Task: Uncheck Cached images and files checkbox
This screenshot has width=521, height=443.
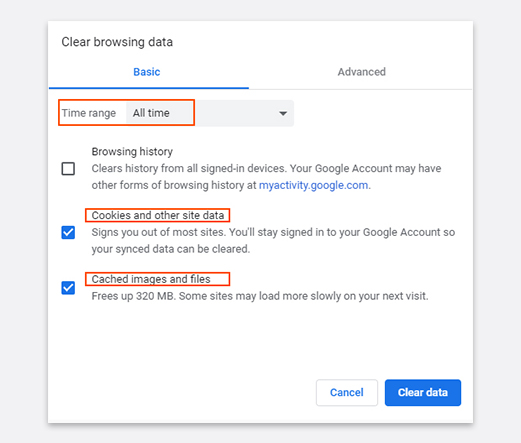Action: [x=68, y=288]
